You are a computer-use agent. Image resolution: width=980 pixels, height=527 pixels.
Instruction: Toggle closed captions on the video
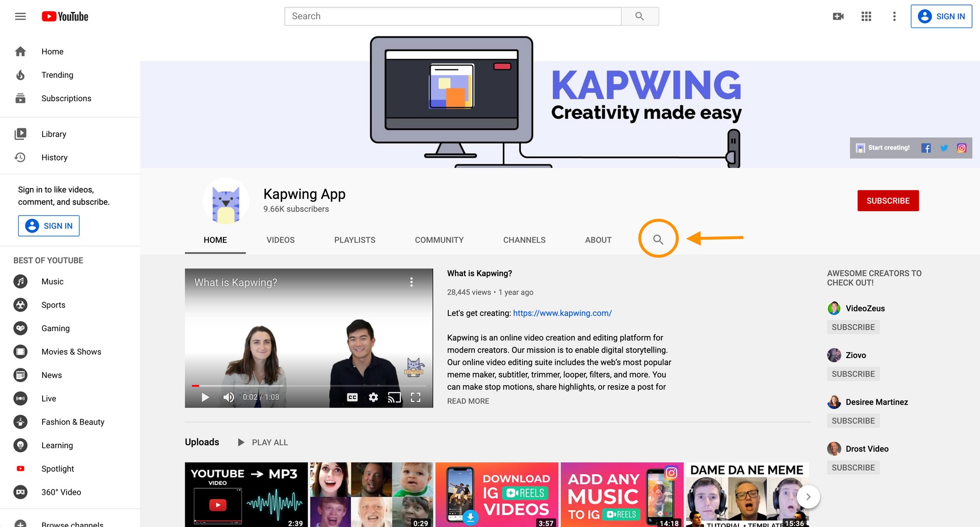tap(352, 397)
